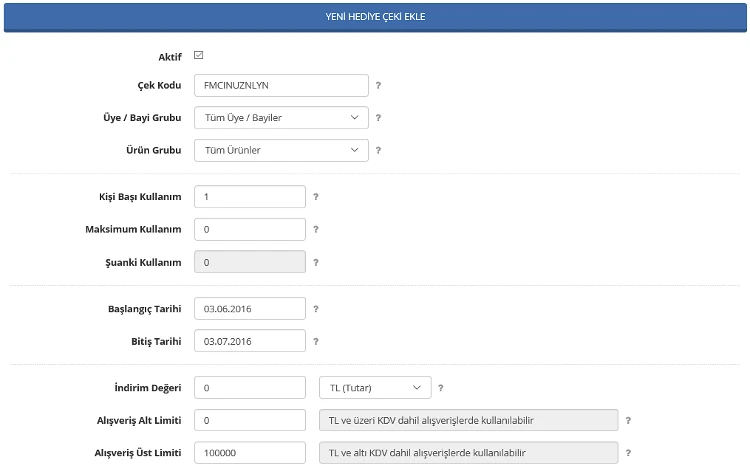750x474 pixels.
Task: Click the Çek Kodu input field
Action: pos(281,86)
